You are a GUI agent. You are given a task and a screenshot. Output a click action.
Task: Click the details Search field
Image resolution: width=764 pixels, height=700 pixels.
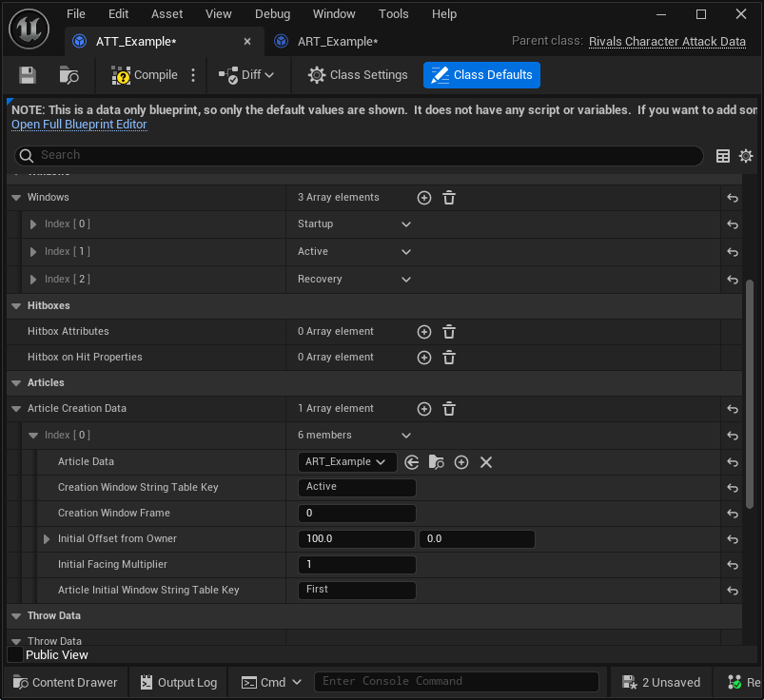pos(359,155)
